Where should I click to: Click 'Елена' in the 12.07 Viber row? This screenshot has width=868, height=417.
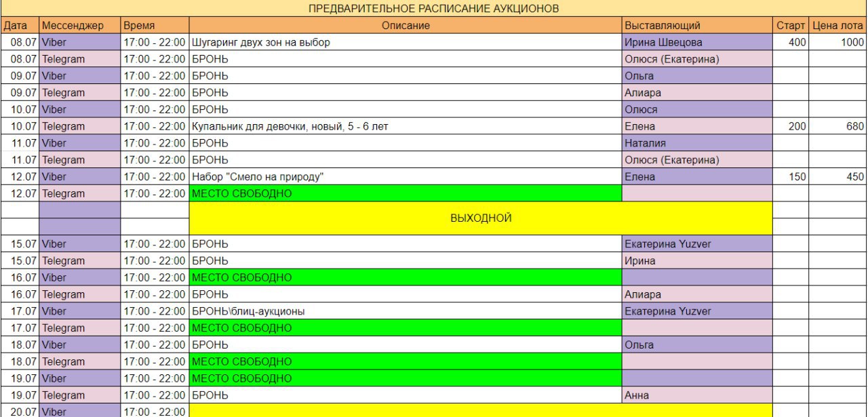[697, 176]
